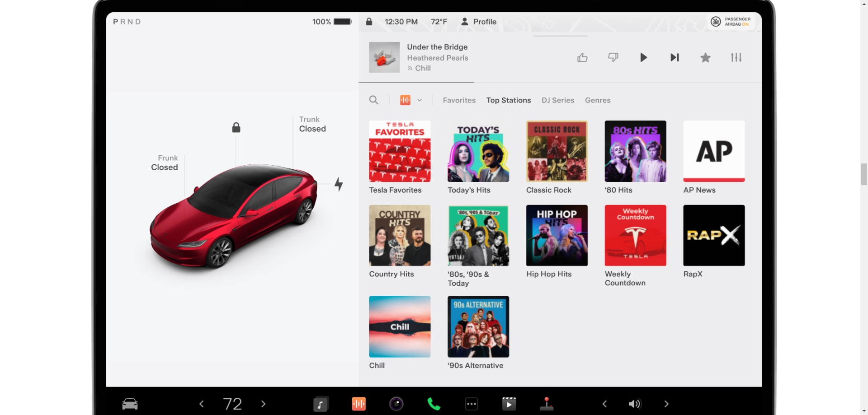Viewport: 868px width, 415px height.
Task: Like the song with thumbs up icon
Action: pyautogui.click(x=582, y=57)
